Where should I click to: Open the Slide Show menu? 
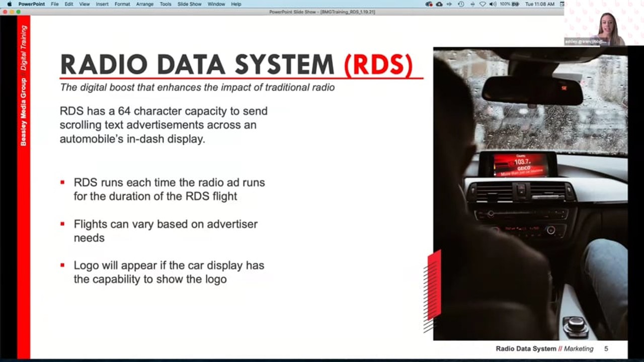pyautogui.click(x=190, y=4)
